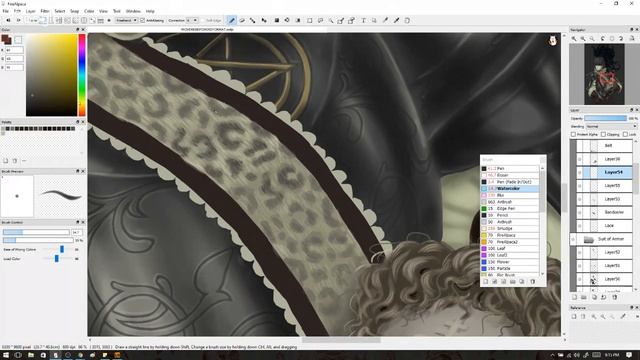
Task: Click the rainbow hue strip in Color panel
Action: [82, 75]
